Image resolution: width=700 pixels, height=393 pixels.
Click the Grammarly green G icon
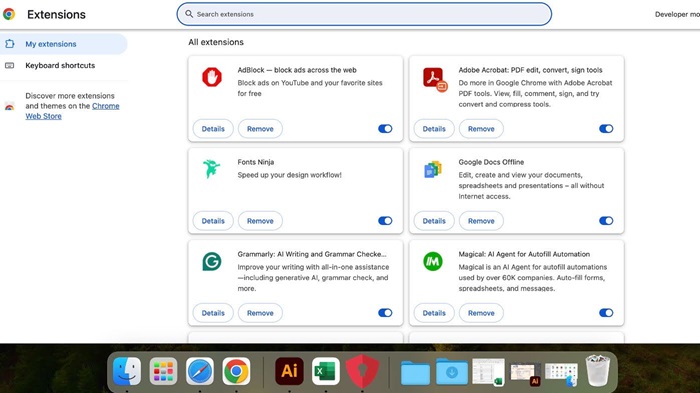pyautogui.click(x=212, y=261)
